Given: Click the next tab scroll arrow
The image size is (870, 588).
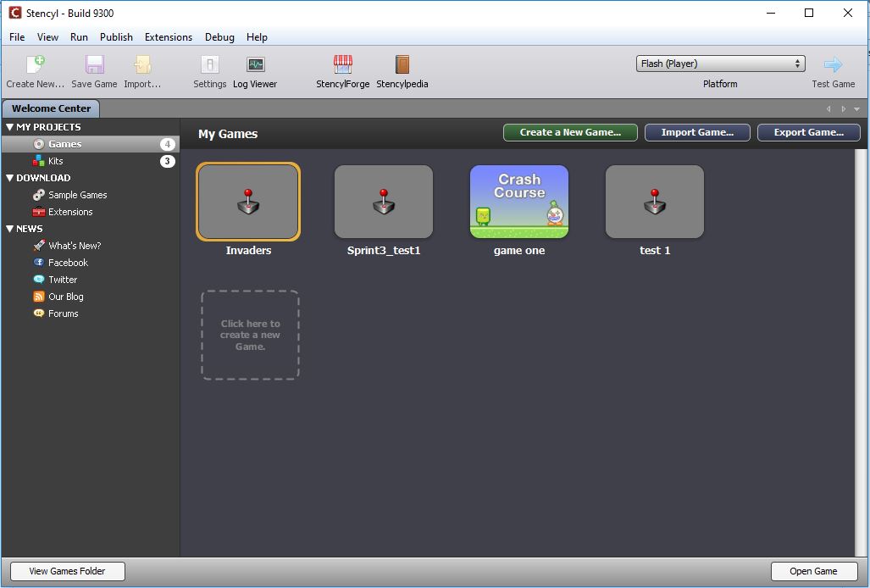Looking at the screenshot, I should point(844,109).
